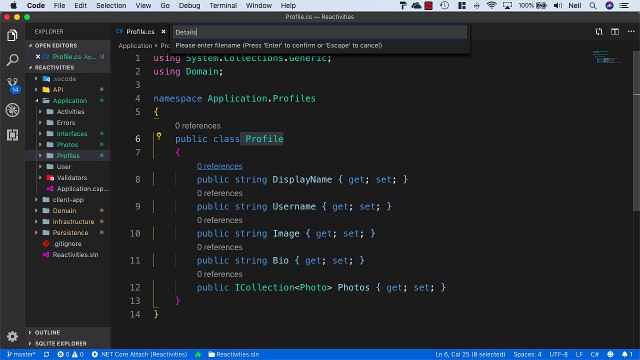Screen dimensions: 640x360
Task: Open macOS Spotlight search icon
Action: [x=593, y=5]
